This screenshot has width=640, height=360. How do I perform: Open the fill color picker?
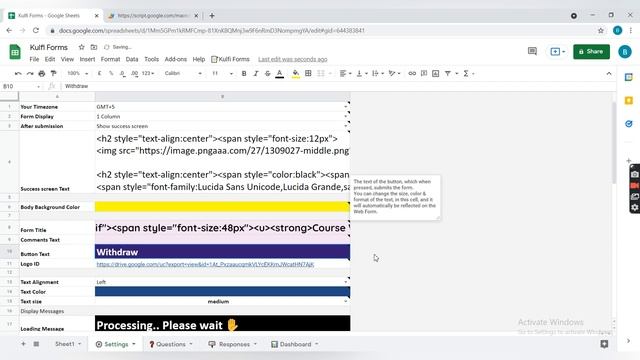(296, 73)
